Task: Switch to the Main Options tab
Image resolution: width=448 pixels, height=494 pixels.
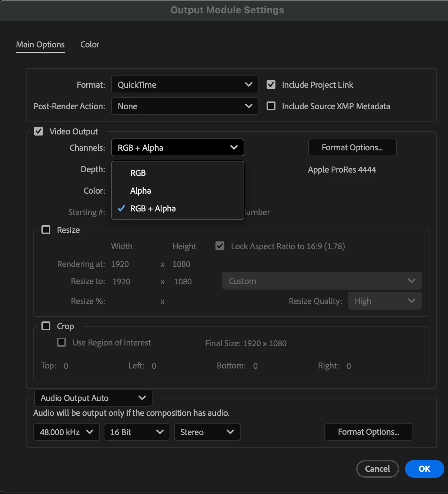Action: (x=40, y=45)
